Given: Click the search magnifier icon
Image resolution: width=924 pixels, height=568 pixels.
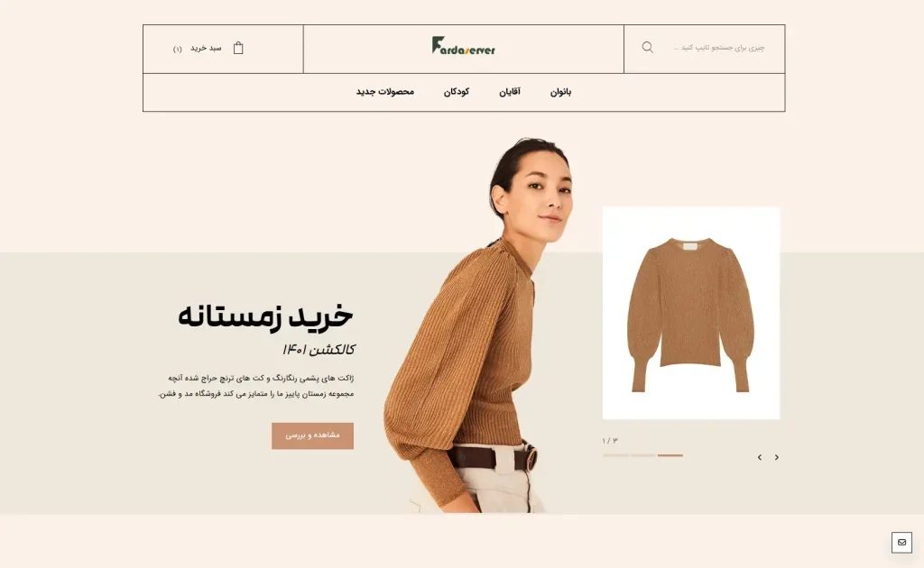Looking at the screenshot, I should tap(647, 48).
